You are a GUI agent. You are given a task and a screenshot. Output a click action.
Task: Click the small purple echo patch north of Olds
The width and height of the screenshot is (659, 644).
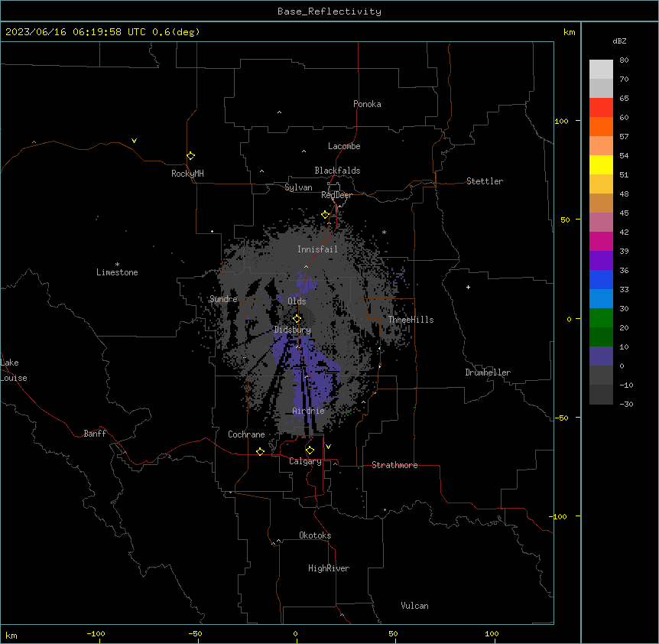306,282
